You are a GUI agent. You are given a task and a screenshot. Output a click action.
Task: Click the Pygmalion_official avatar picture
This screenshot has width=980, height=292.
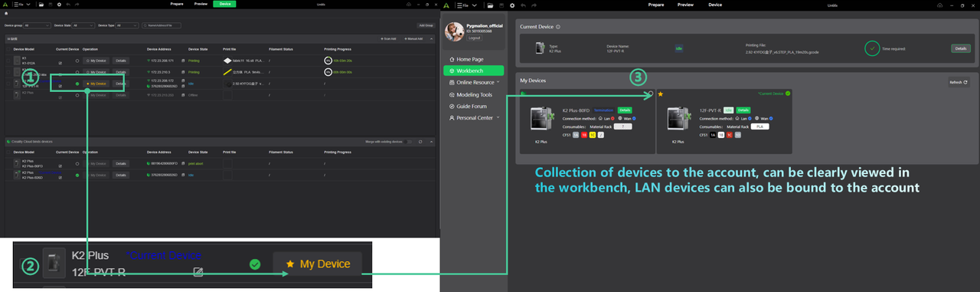454,31
